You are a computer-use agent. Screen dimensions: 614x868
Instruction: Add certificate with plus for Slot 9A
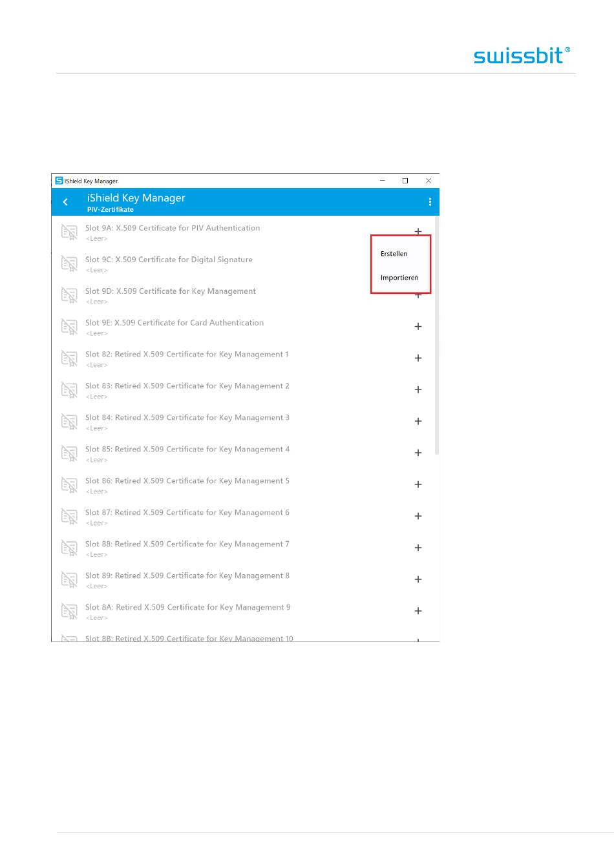point(418,231)
